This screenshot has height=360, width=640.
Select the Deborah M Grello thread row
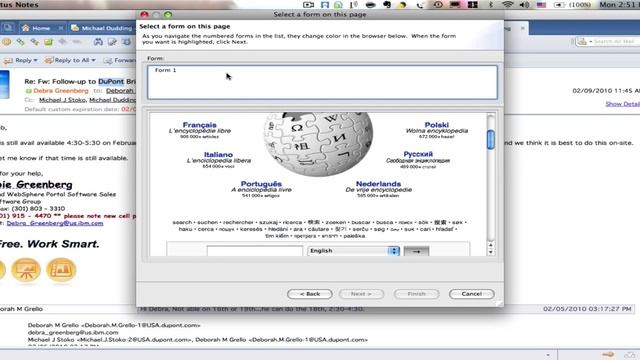tap(316, 309)
